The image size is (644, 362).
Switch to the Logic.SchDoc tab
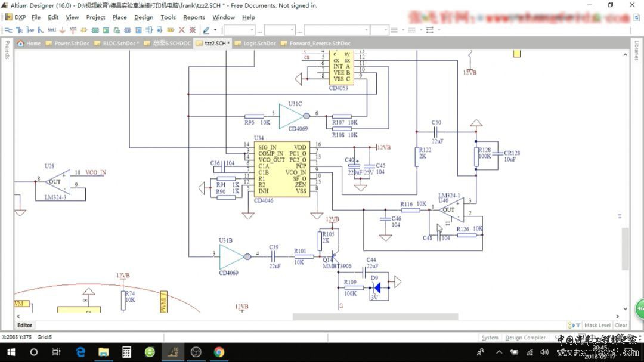[255, 43]
